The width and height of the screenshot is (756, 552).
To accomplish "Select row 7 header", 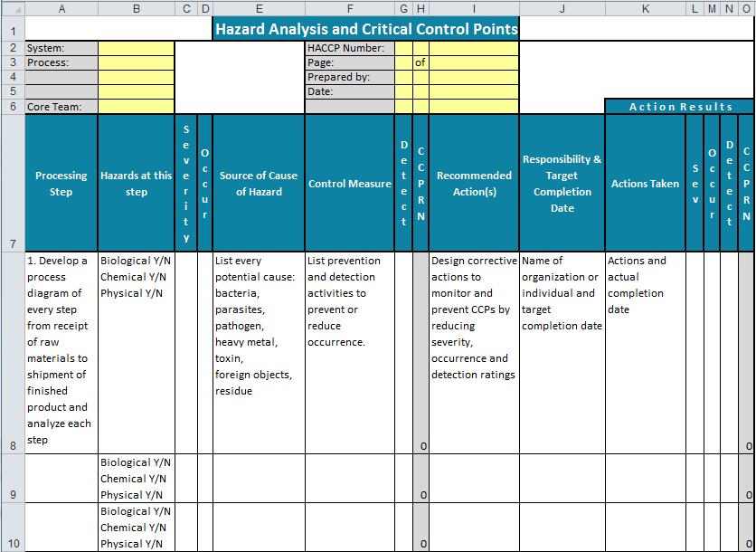I will point(13,183).
